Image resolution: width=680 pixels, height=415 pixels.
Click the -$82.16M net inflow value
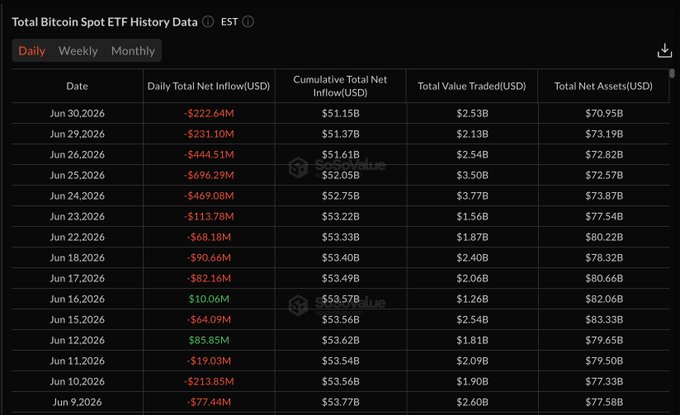point(209,278)
